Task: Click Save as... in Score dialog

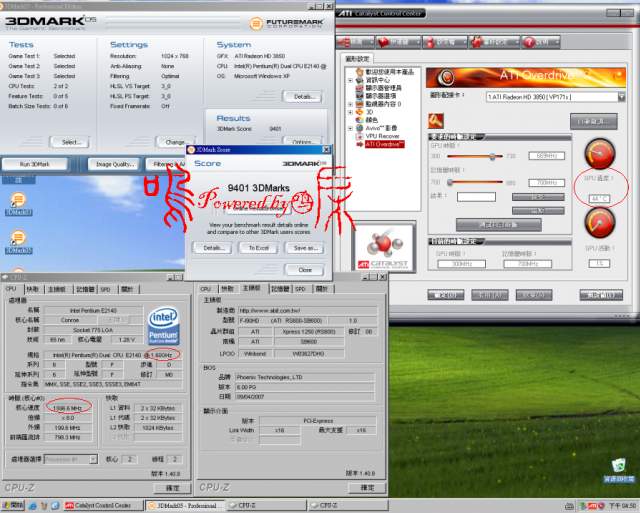Action: click(x=305, y=248)
